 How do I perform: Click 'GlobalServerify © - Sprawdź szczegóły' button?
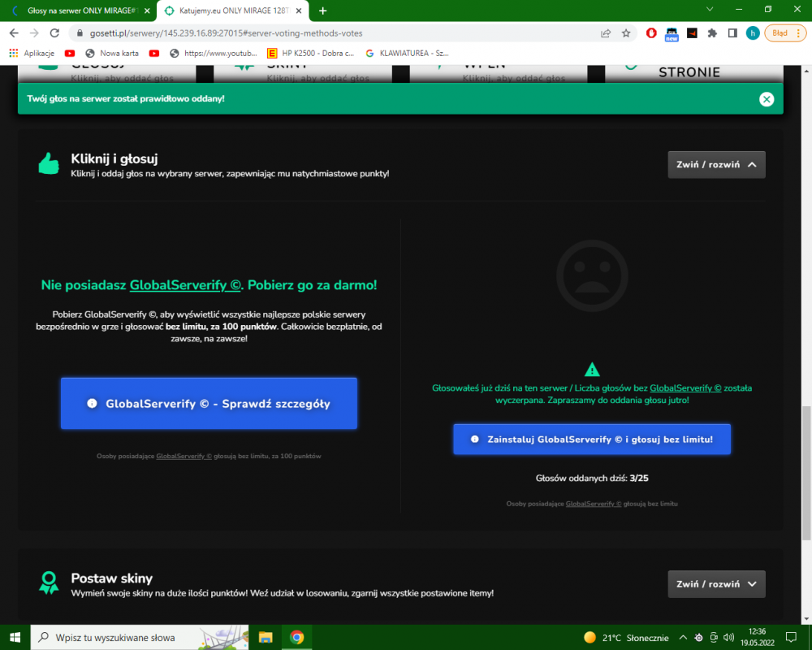[209, 403]
